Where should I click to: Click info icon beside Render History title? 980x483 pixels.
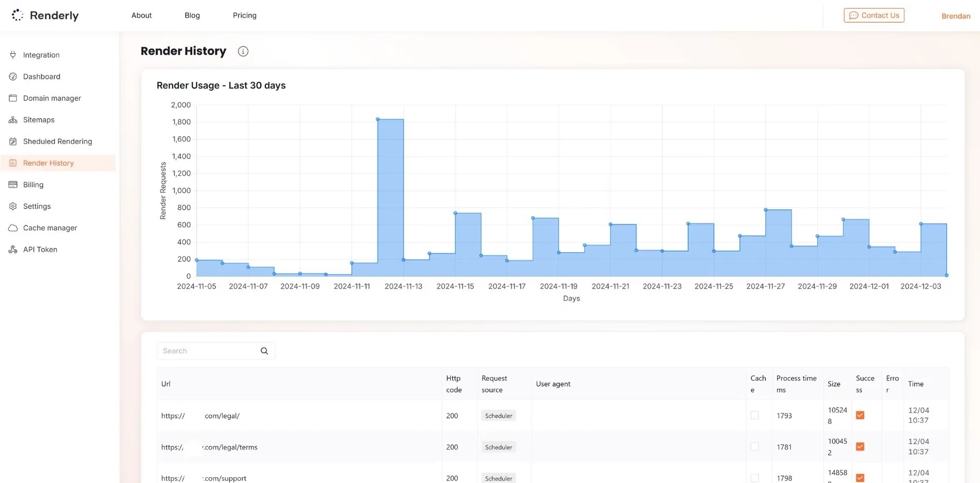(243, 51)
